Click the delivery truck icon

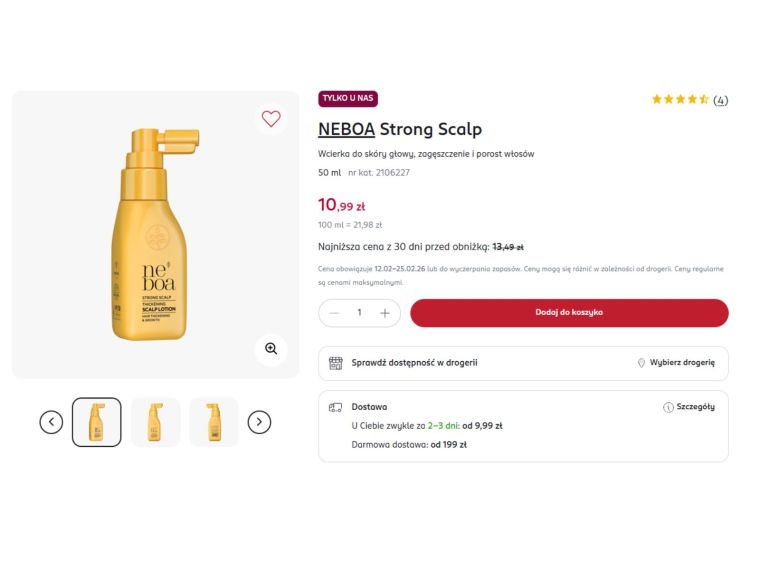[x=336, y=408]
